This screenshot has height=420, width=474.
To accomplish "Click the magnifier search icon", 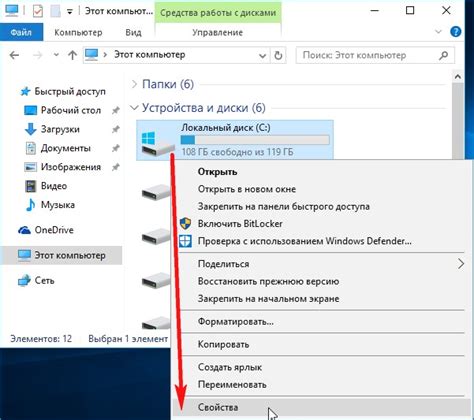I will coord(443,55).
